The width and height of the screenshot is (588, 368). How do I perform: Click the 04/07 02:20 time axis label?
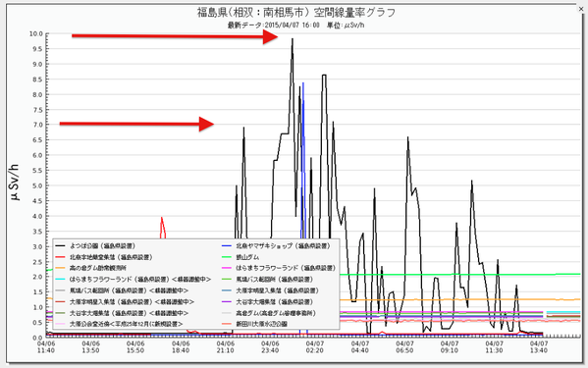[315, 347]
